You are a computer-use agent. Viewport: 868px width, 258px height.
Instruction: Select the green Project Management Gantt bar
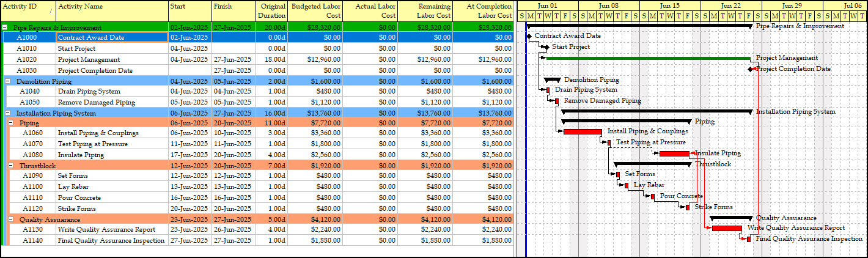[648, 58]
